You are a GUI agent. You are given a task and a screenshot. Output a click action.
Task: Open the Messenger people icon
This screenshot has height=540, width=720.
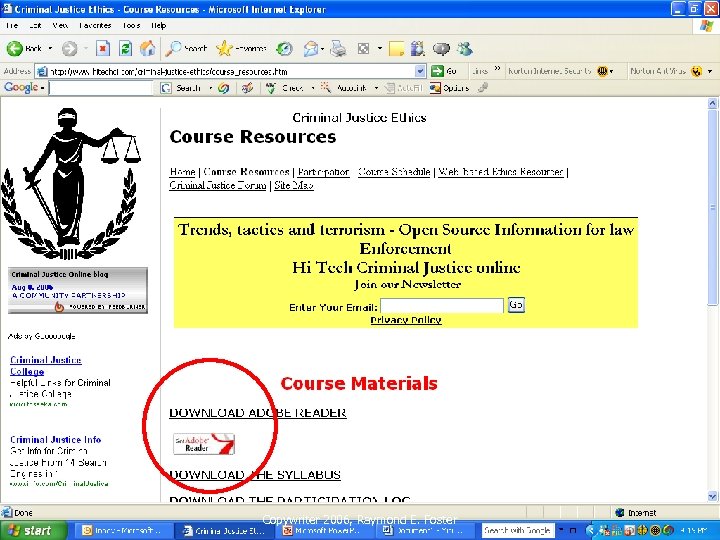click(x=465, y=49)
